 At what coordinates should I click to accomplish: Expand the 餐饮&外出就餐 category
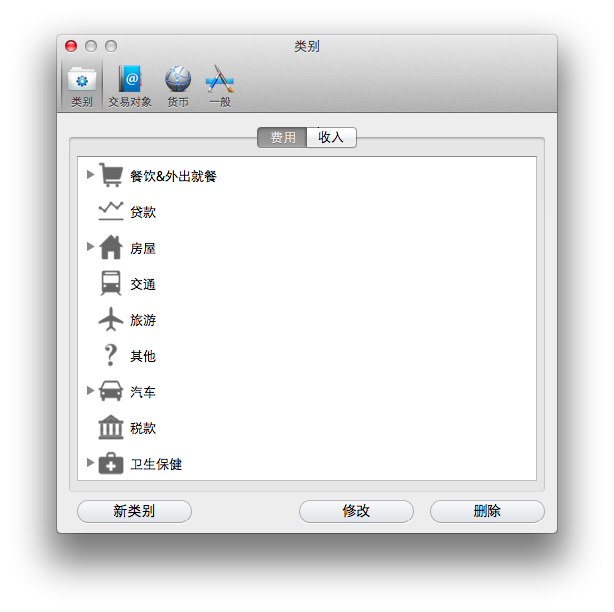90,175
